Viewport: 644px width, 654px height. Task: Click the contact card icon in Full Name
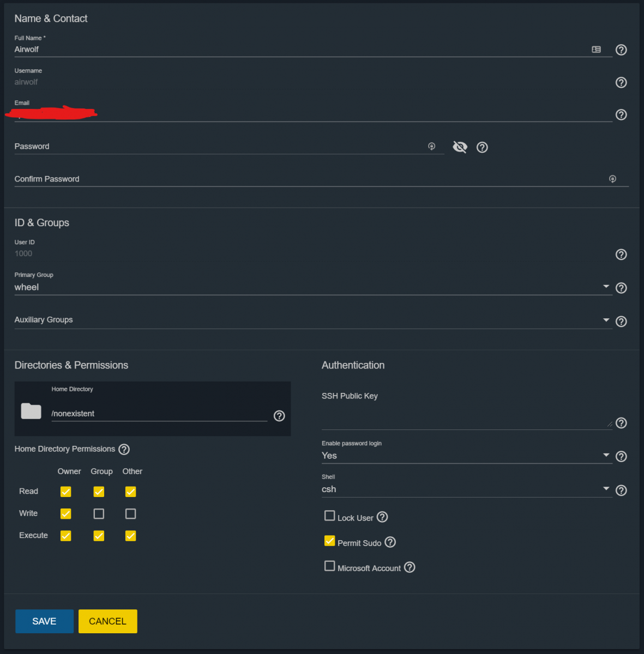pos(597,50)
